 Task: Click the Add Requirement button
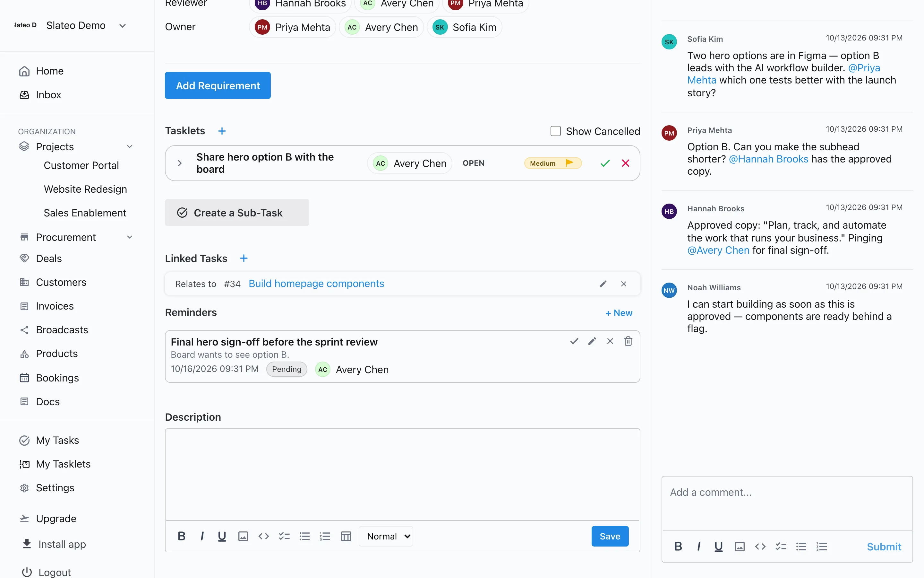click(218, 86)
